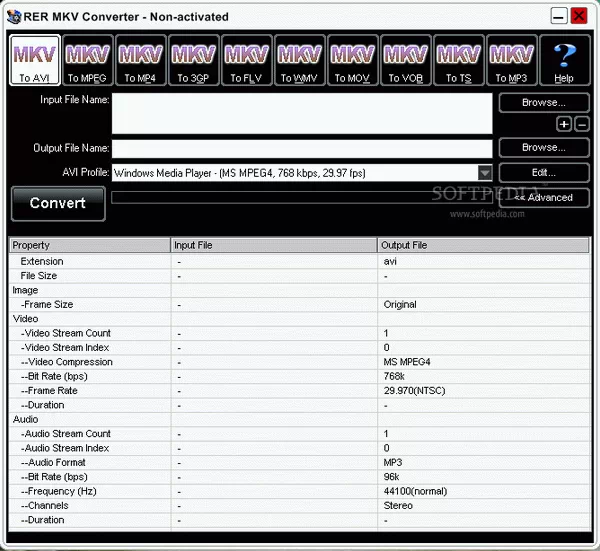
Task: Click output value '96k'
Action: pyautogui.click(x=391, y=477)
